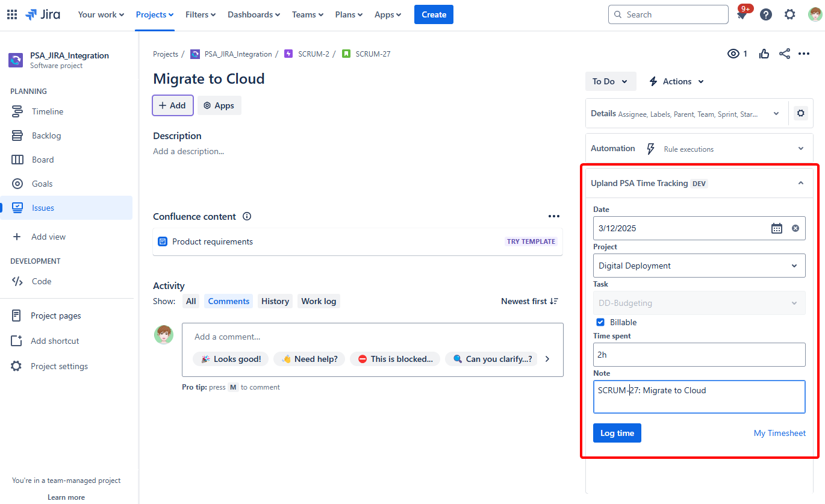Click the Log time button
The width and height of the screenshot is (825, 504).
(x=617, y=433)
